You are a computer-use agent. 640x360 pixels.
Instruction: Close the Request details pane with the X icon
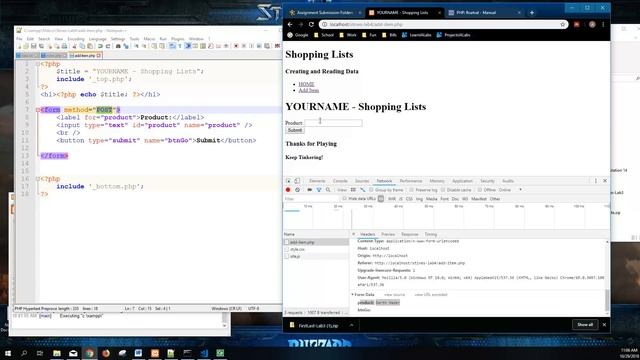[354, 234]
